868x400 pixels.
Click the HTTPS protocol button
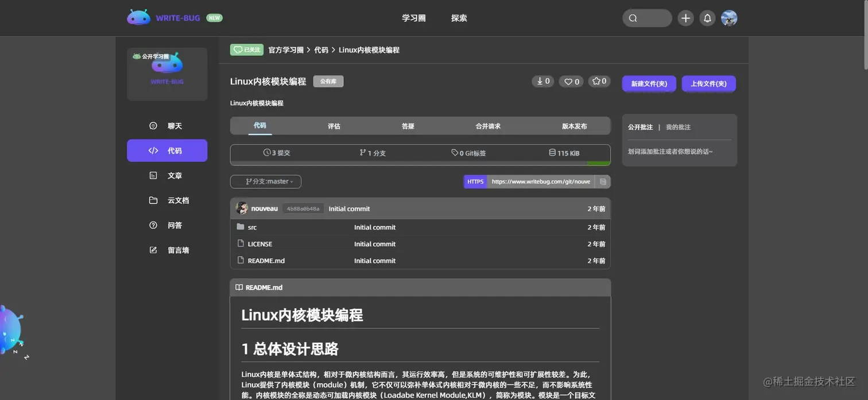click(475, 181)
